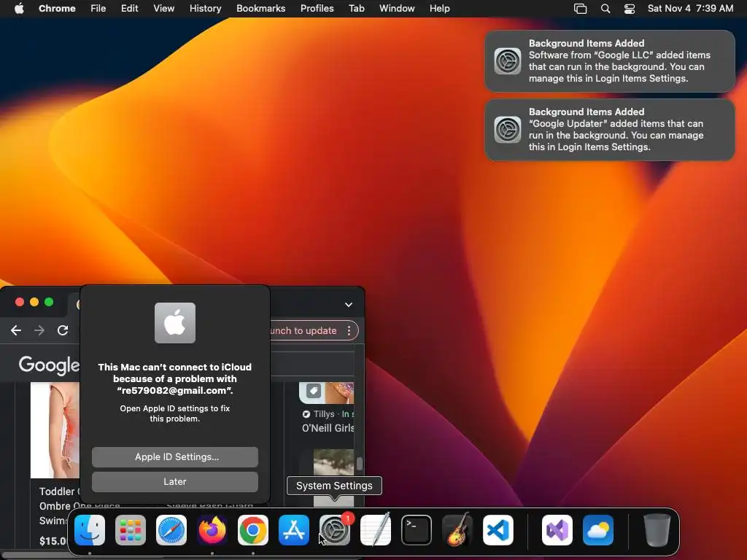Open the Google Updater Background Items notification
This screenshot has width=747, height=560.
(610, 130)
